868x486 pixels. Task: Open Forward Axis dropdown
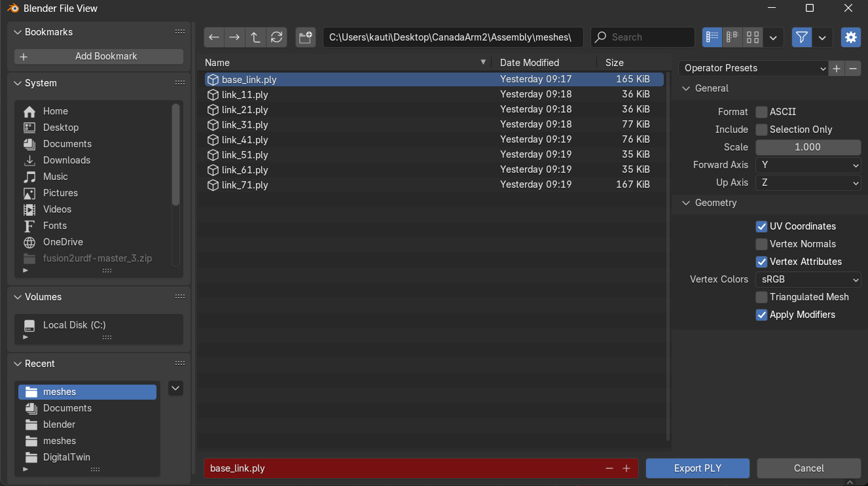pos(808,165)
